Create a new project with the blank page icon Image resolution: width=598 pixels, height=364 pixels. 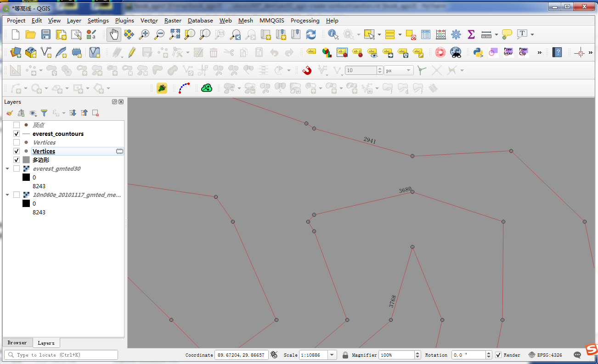point(16,34)
